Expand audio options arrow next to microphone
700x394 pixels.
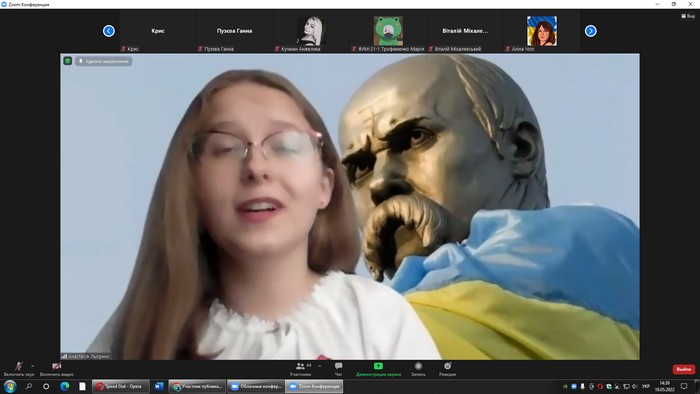pos(33,366)
